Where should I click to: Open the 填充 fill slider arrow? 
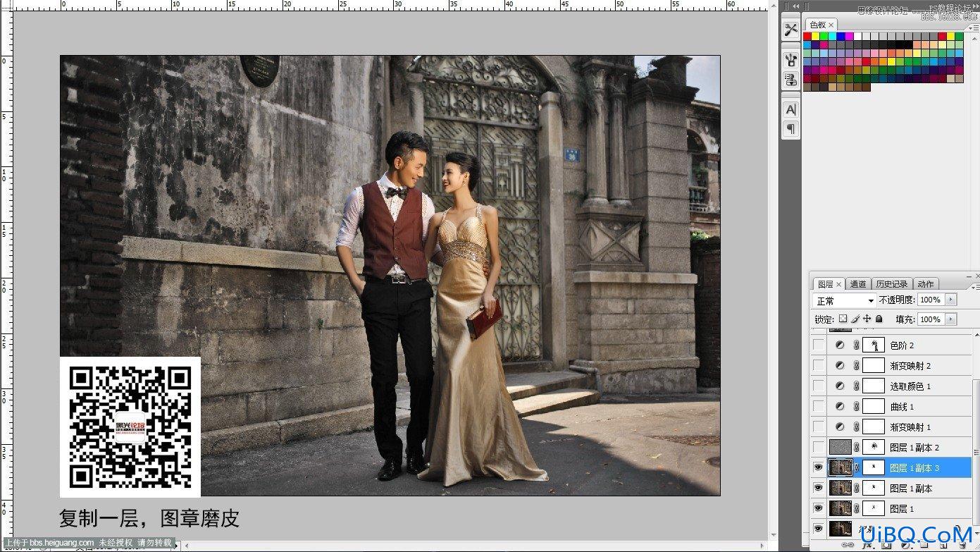(x=951, y=319)
